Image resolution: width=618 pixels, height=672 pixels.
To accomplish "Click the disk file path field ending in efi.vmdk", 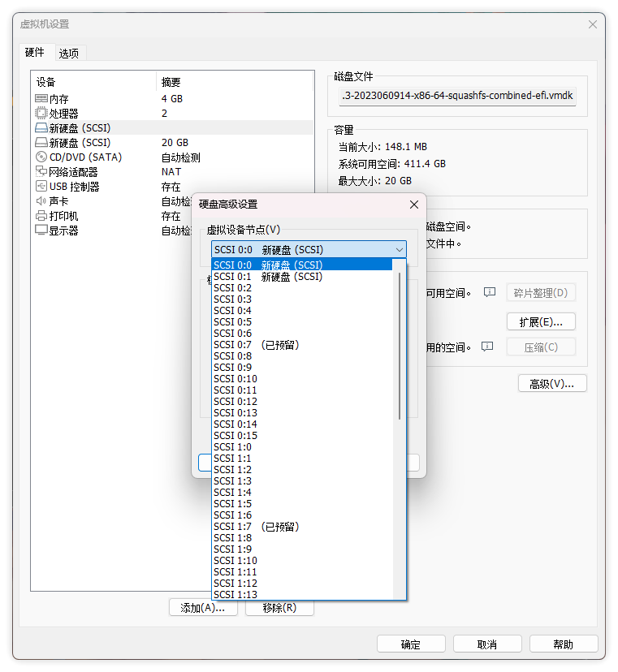I will (457, 96).
